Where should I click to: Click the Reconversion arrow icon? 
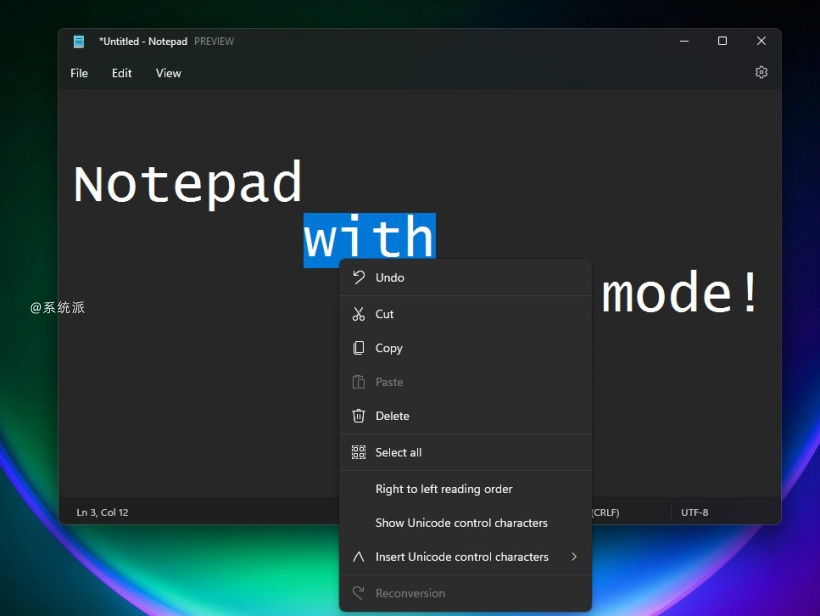pos(357,592)
